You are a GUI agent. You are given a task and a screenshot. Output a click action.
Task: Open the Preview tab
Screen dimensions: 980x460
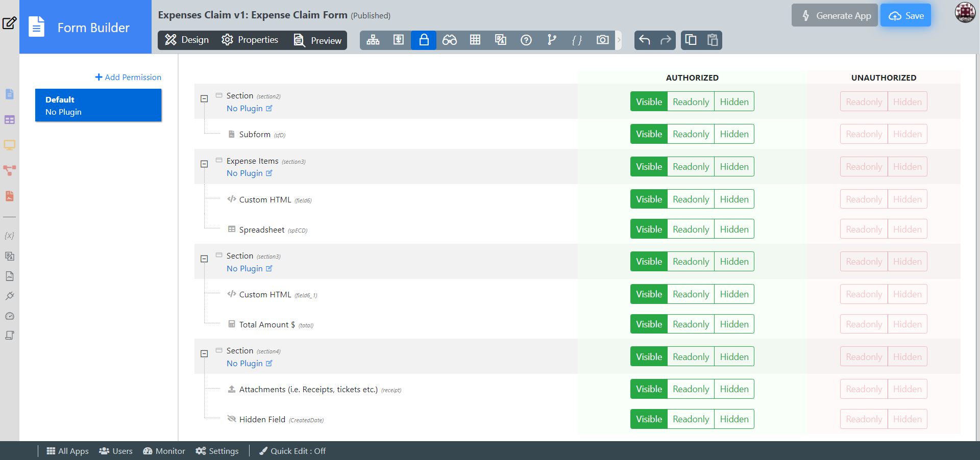pyautogui.click(x=317, y=40)
